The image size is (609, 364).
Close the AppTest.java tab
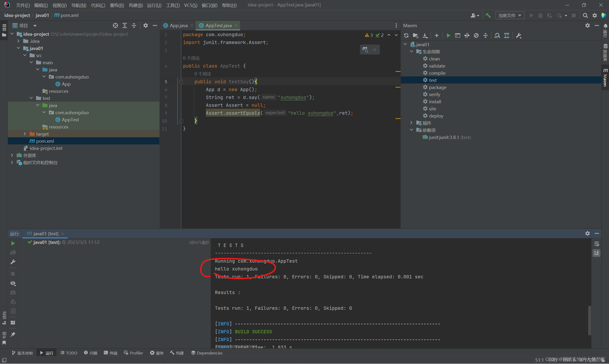pos(236,25)
